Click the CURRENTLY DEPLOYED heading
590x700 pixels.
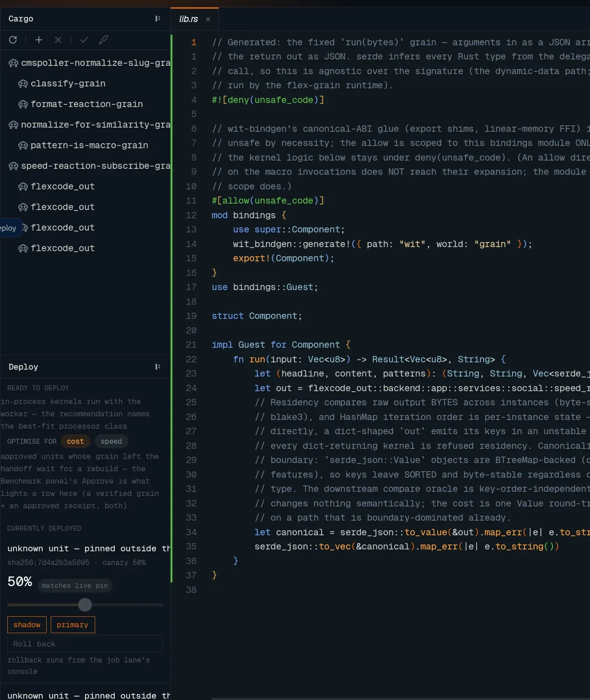pyautogui.click(x=44, y=528)
